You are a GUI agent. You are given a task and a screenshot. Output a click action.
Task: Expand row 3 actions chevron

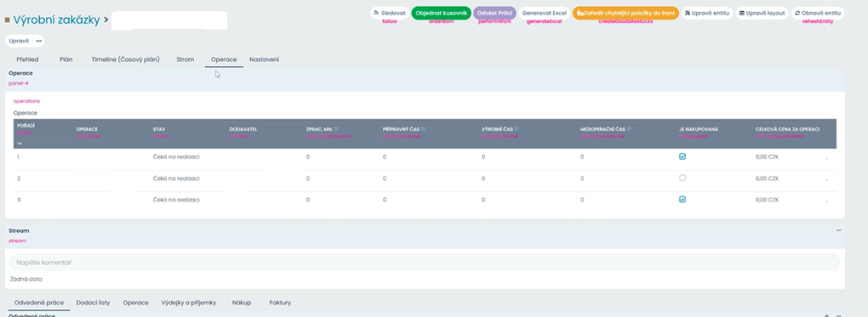826,201
